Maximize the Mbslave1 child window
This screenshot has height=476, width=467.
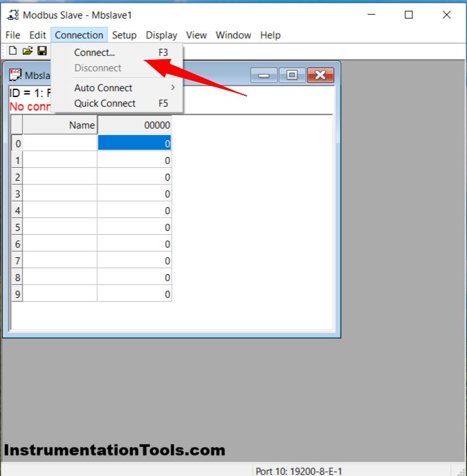point(292,75)
